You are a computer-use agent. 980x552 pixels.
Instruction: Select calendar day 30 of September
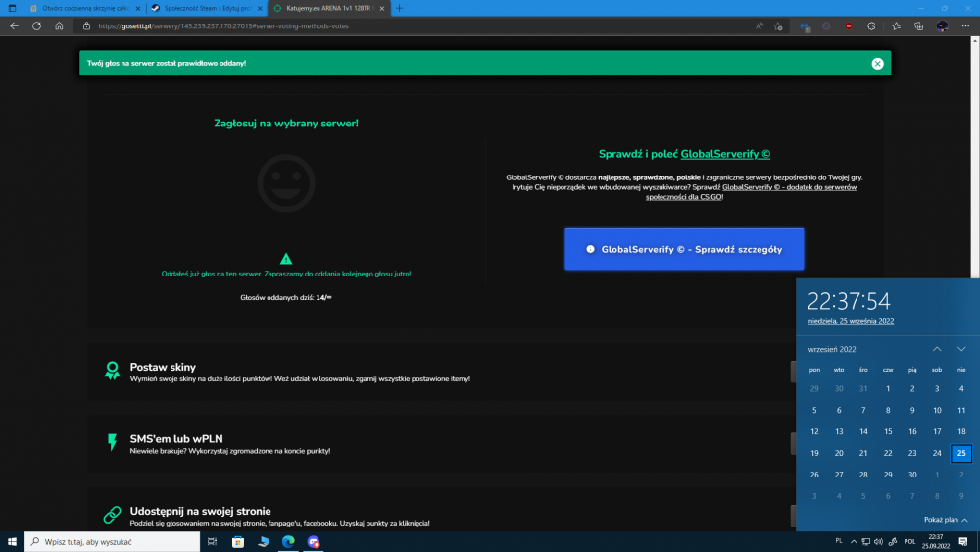[912, 475]
